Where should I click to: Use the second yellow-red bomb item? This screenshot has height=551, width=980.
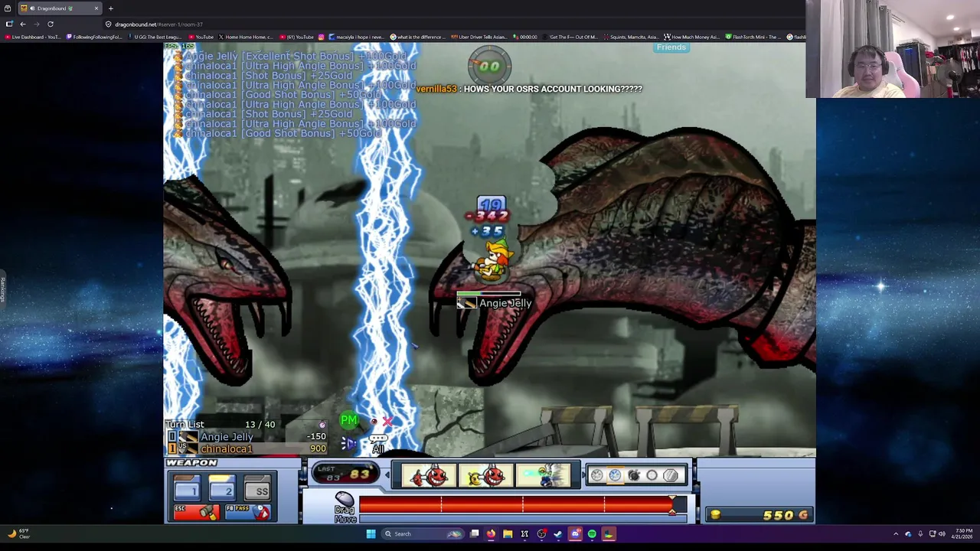486,475
